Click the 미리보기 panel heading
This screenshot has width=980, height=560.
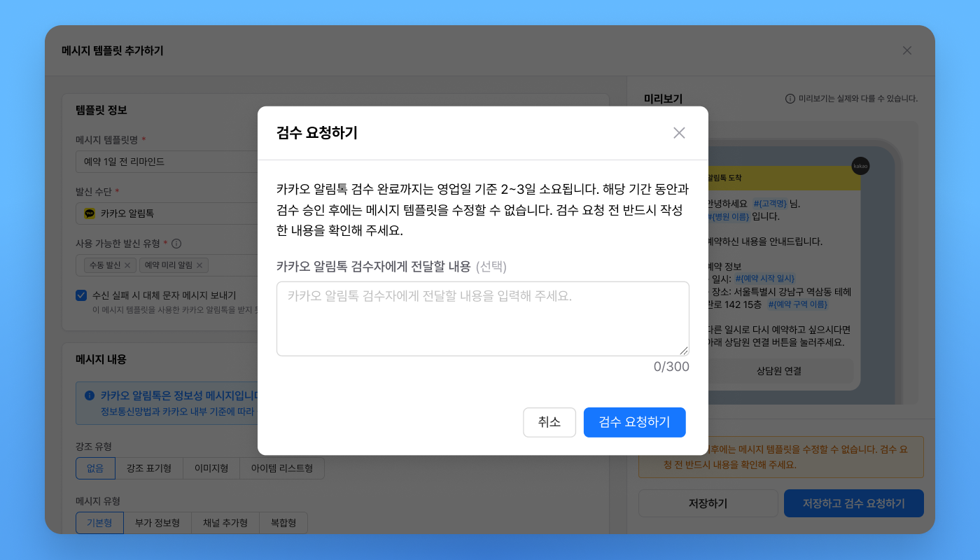point(663,99)
